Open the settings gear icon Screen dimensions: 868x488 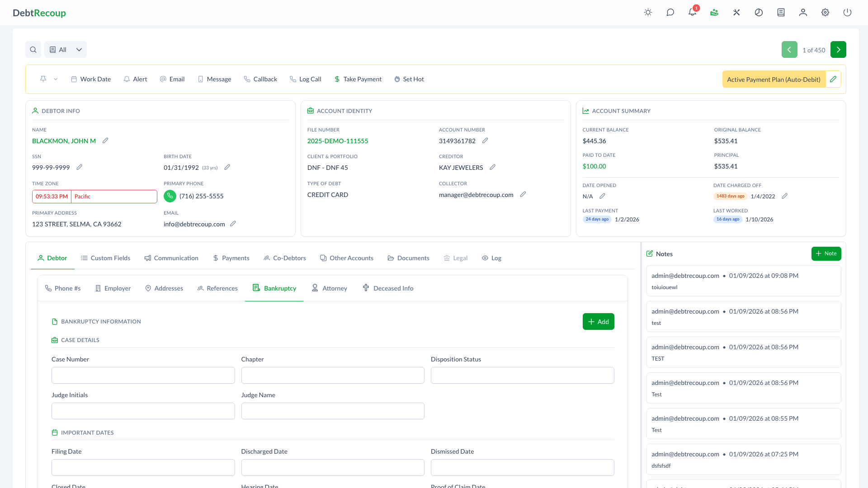[825, 13]
